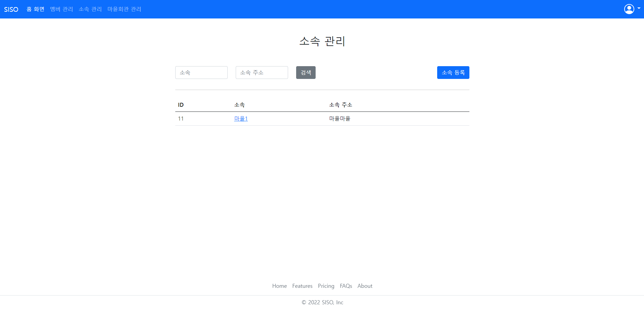This screenshot has width=644, height=314.
Task: Click the 소속 주소 input field
Action: (261, 72)
